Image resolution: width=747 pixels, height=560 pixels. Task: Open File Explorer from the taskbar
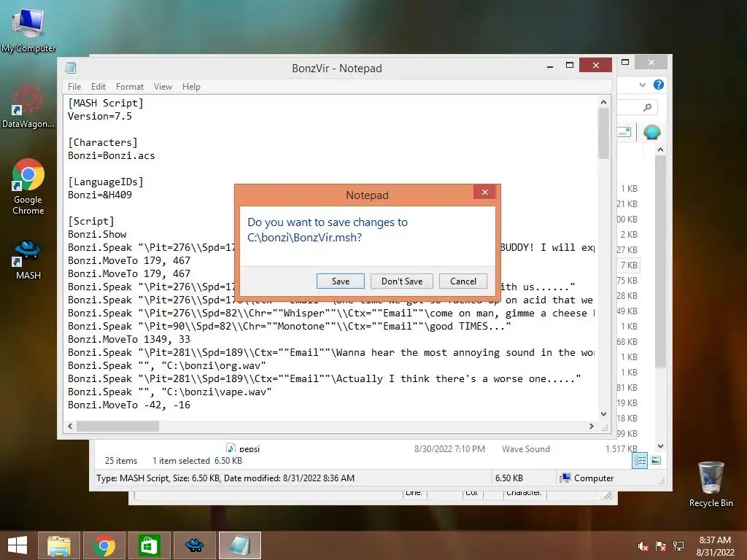(x=58, y=545)
